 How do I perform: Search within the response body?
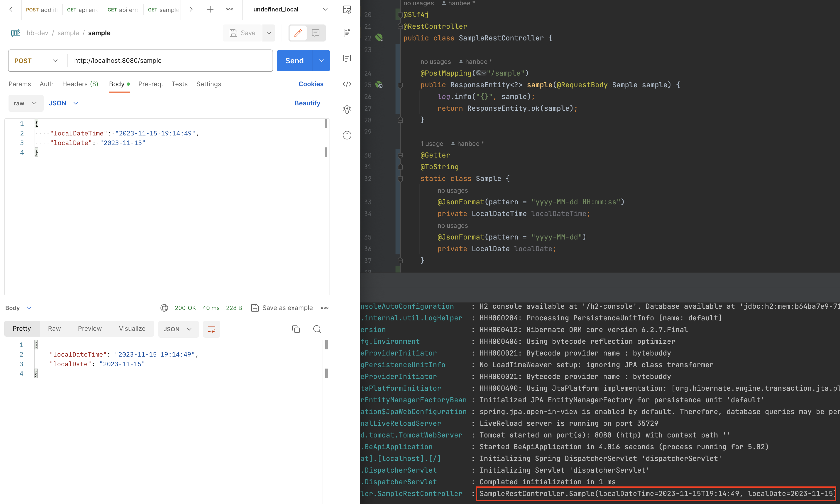(x=317, y=329)
